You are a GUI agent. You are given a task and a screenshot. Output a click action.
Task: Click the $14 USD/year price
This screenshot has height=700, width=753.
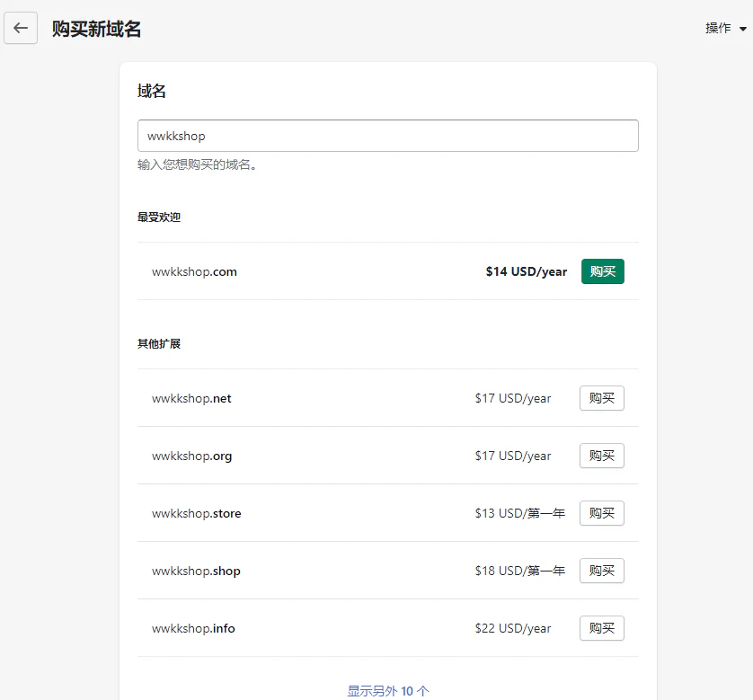tap(526, 271)
